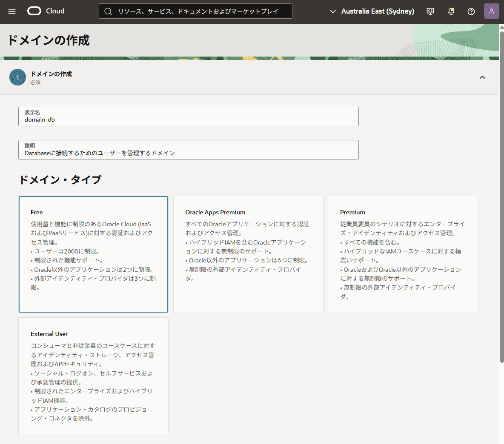504x444 pixels.
Task: Select the Oracle Apps Premium domain type
Action: click(248, 254)
